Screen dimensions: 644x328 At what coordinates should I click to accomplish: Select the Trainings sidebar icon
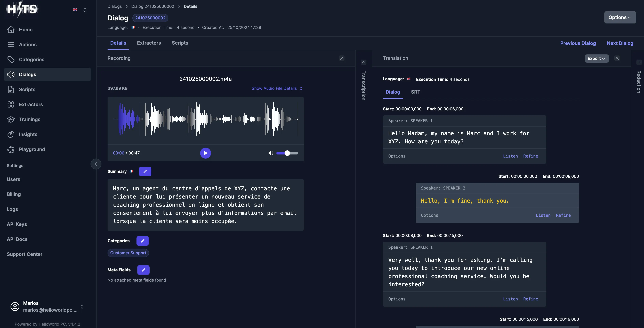pos(11,119)
